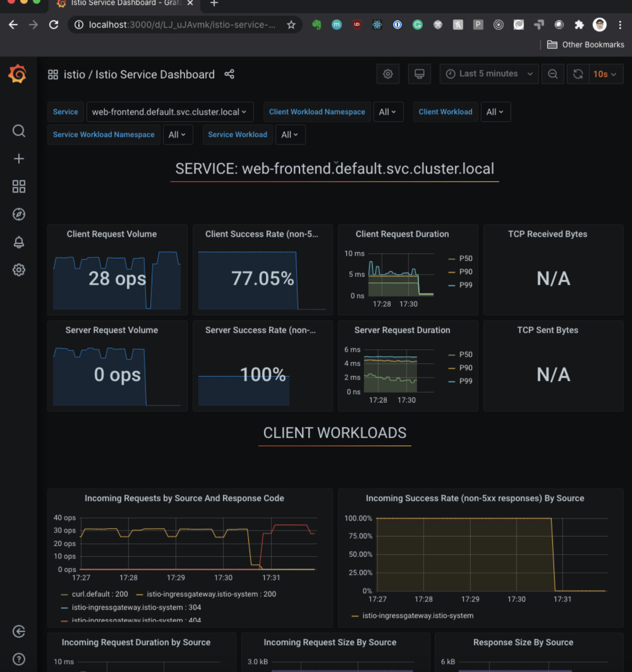Open Chrome three-dot menu
The image size is (632, 672).
[620, 25]
